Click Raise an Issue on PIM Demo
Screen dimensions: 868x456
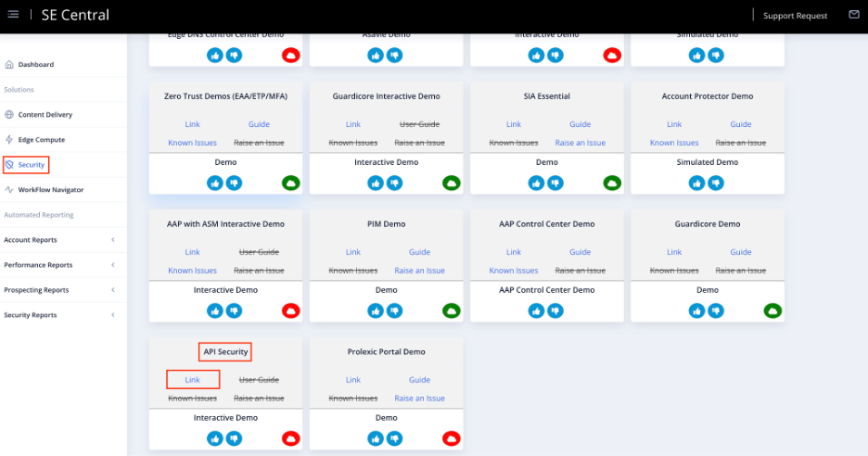(419, 270)
